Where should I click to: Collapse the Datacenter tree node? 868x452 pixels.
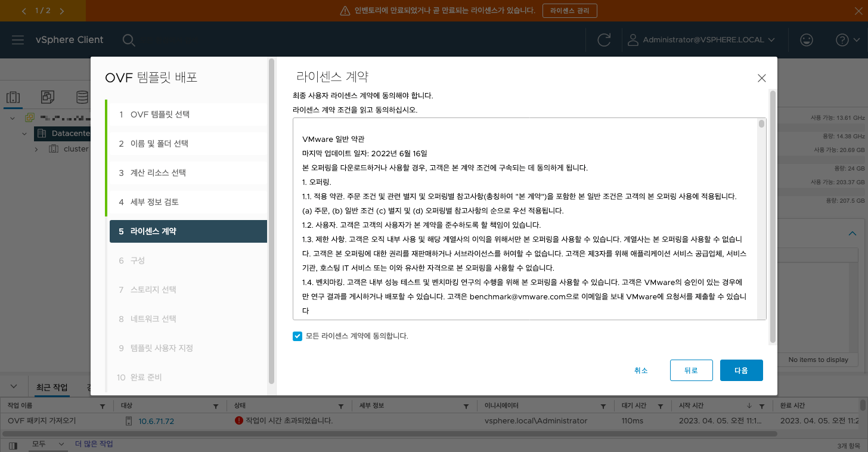pyautogui.click(x=24, y=134)
